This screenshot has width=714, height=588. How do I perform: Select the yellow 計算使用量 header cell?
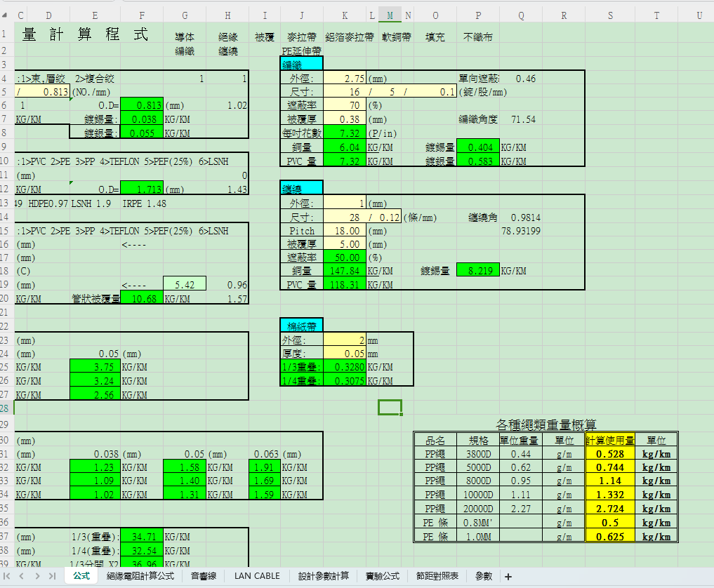pos(609,440)
